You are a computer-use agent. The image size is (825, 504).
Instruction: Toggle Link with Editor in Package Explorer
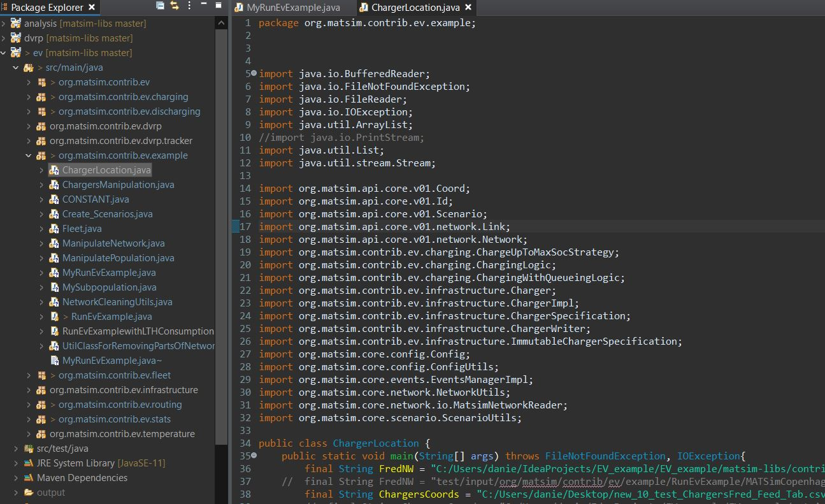coord(175,6)
